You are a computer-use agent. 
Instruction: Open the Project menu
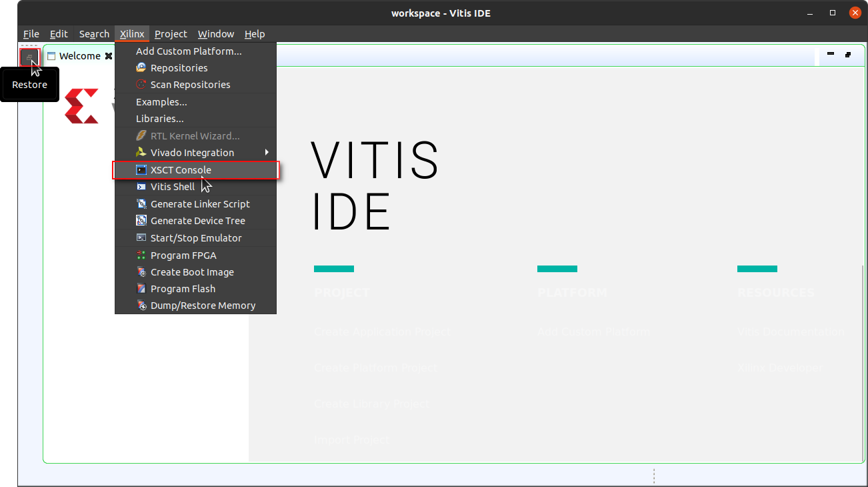[x=171, y=34]
